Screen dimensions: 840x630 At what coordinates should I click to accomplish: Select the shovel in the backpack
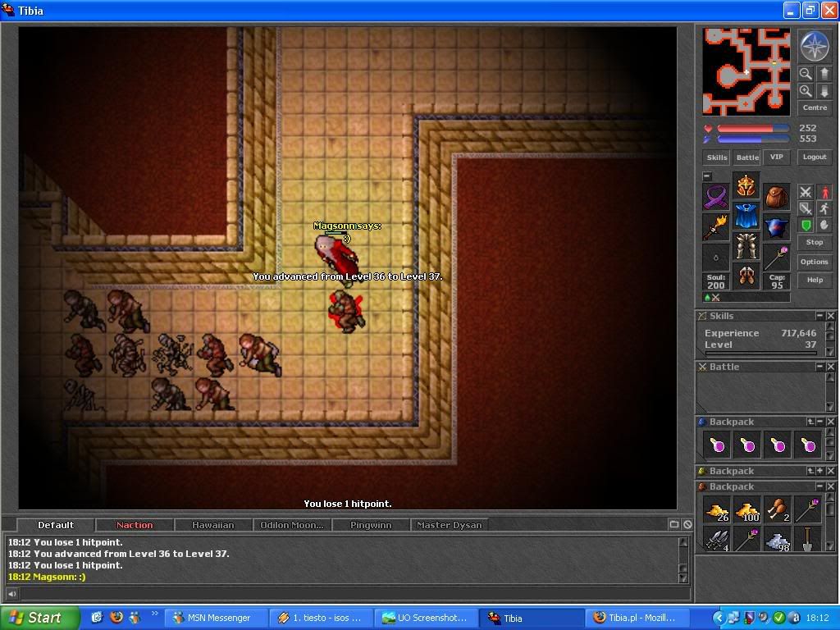tap(807, 540)
